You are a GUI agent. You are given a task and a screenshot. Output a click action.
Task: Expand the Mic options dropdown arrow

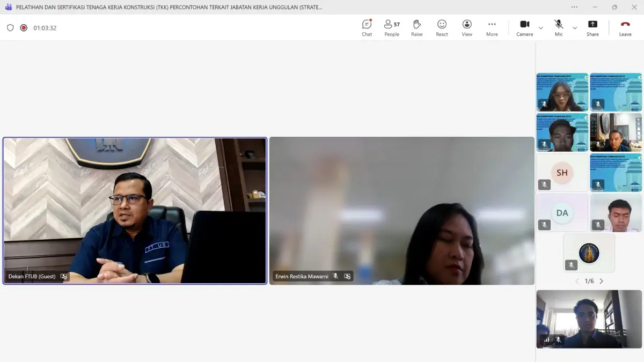575,28
